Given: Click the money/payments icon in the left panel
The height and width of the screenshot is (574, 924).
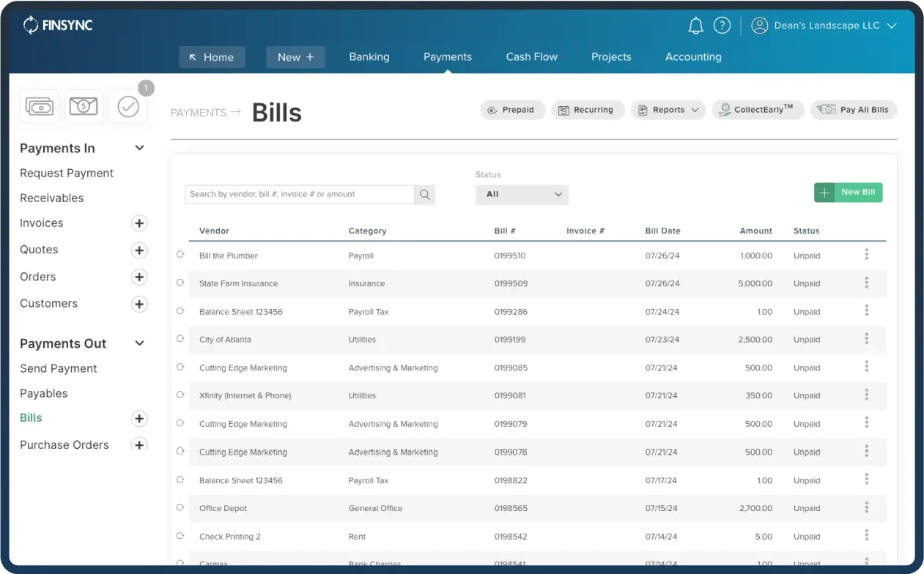Looking at the screenshot, I should (x=39, y=105).
